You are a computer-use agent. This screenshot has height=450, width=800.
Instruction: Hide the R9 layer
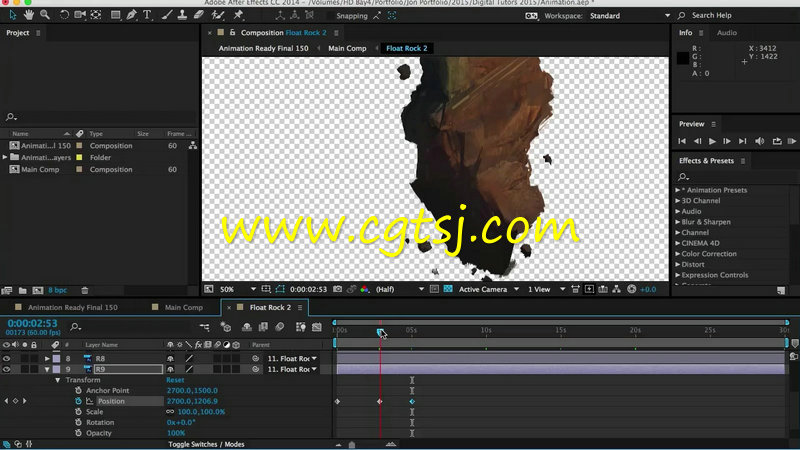(x=6, y=369)
